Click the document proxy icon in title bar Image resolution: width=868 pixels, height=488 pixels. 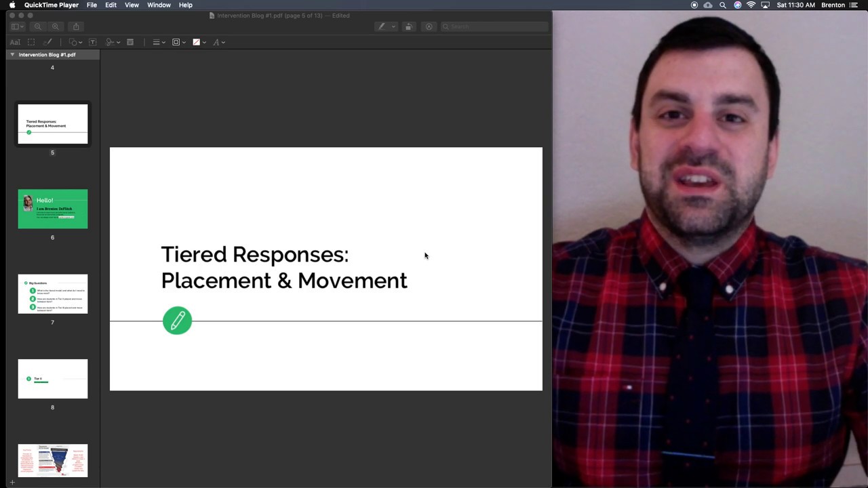point(212,16)
